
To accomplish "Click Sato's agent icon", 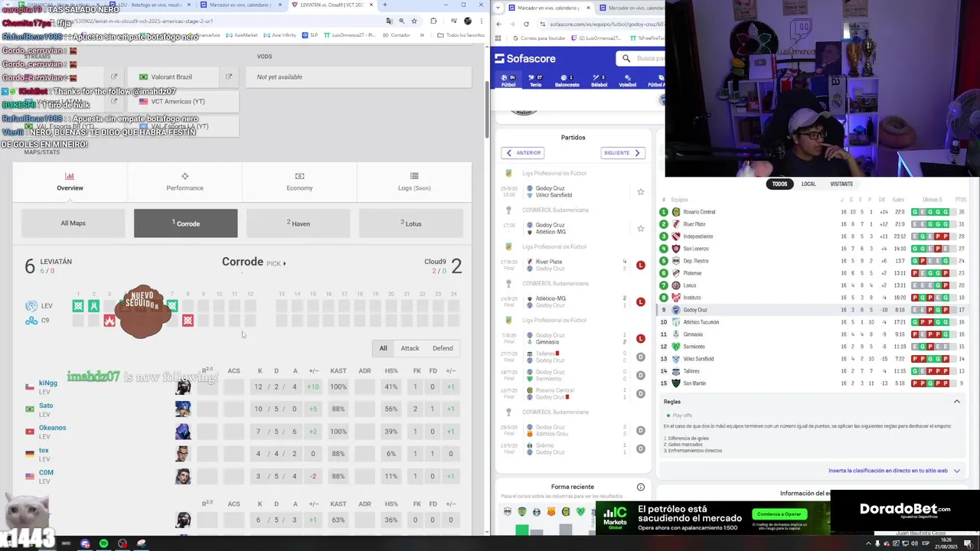I will tap(183, 409).
